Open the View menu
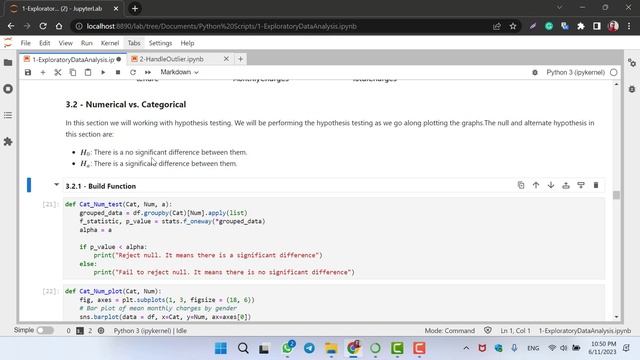Image resolution: width=640 pixels, height=360 pixels. click(x=65, y=43)
